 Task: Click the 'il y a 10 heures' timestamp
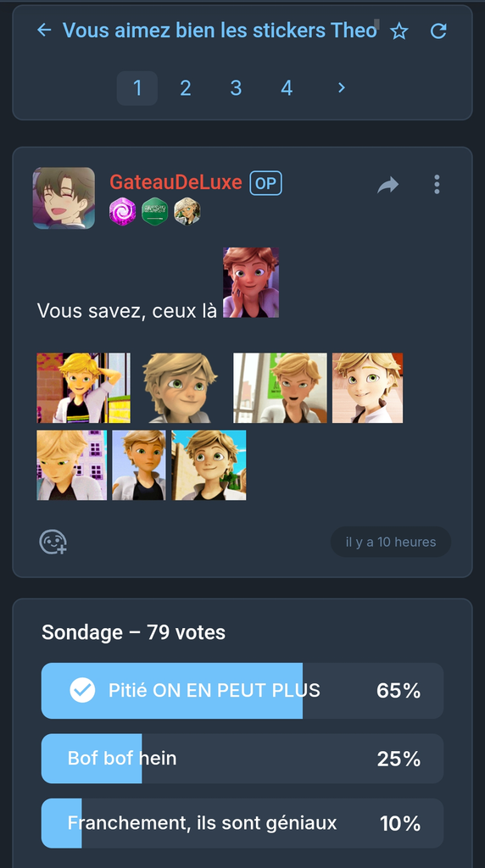pyautogui.click(x=391, y=542)
